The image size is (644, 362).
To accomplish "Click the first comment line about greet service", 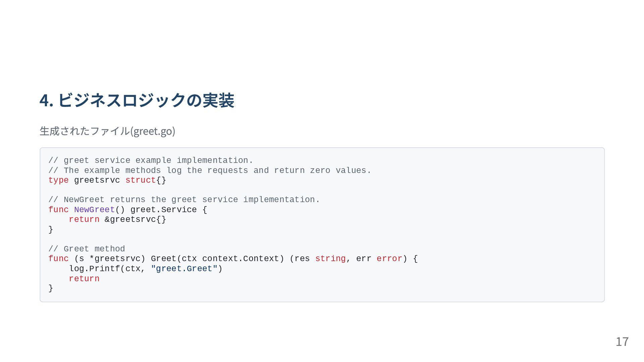I will (151, 161).
